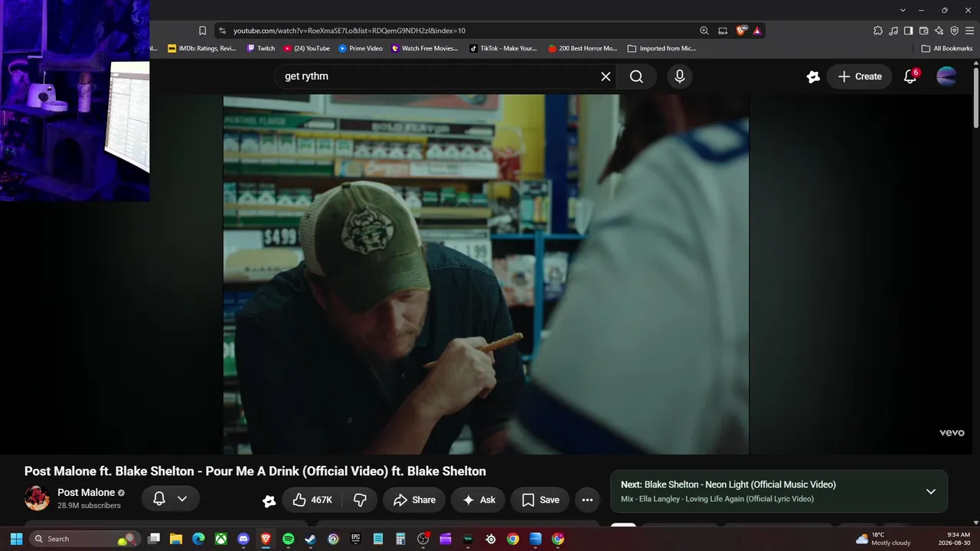This screenshot has height=551, width=980.
Task: Click the install app icon in address bar
Action: coord(723,31)
